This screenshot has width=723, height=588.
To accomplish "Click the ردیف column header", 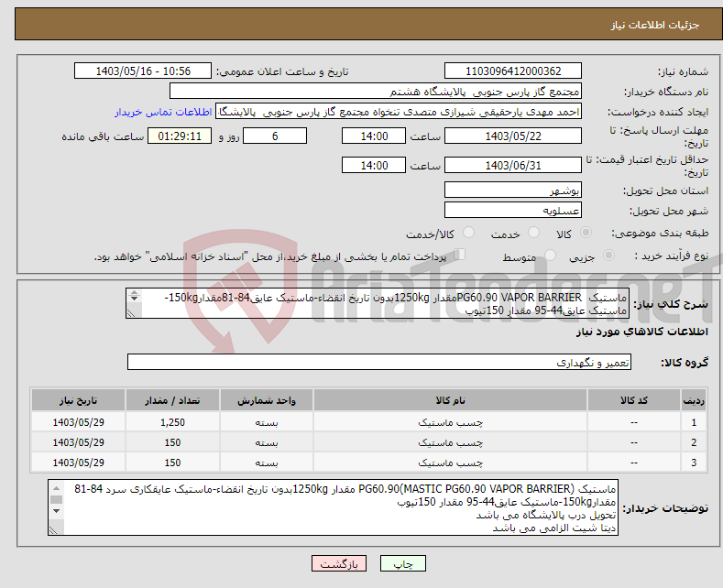I will tap(694, 400).
